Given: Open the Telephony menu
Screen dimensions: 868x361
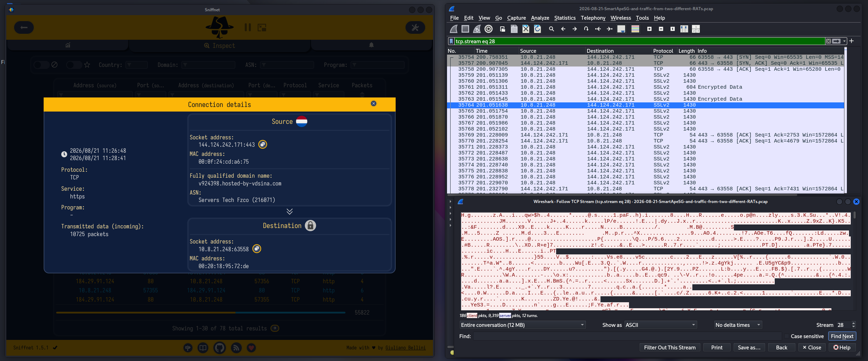Looking at the screenshot, I should pos(593,18).
